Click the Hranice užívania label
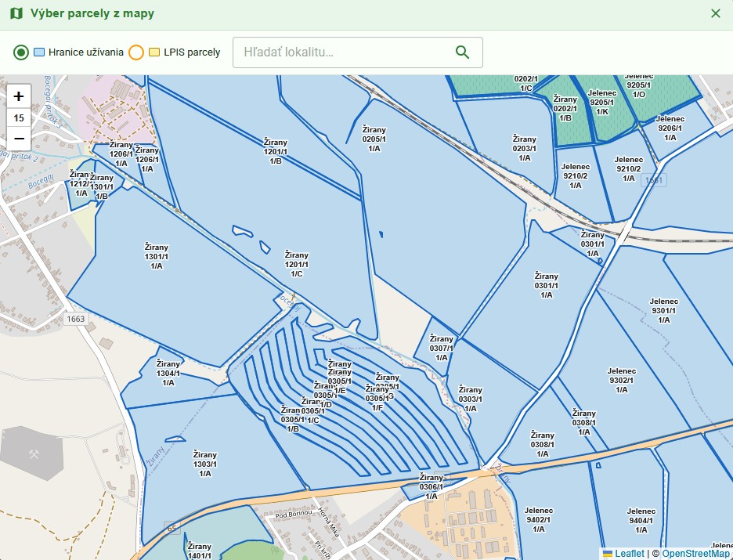This screenshot has width=733, height=560. pyautogui.click(x=86, y=52)
